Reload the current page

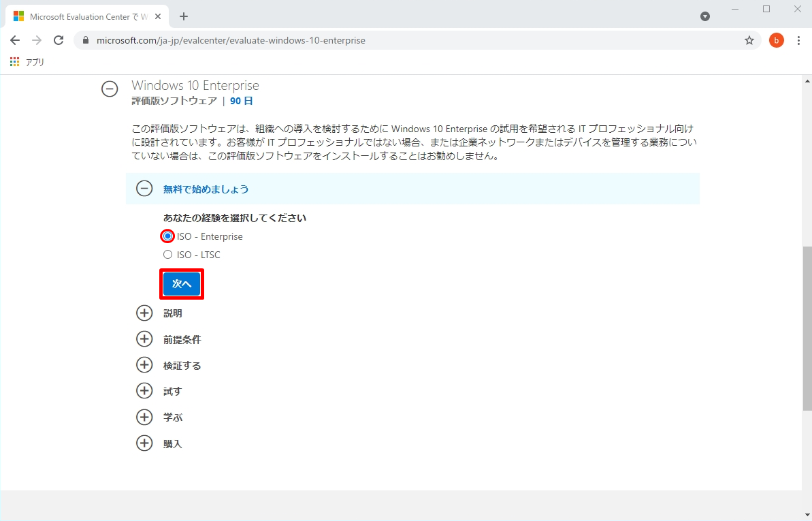pos(59,40)
